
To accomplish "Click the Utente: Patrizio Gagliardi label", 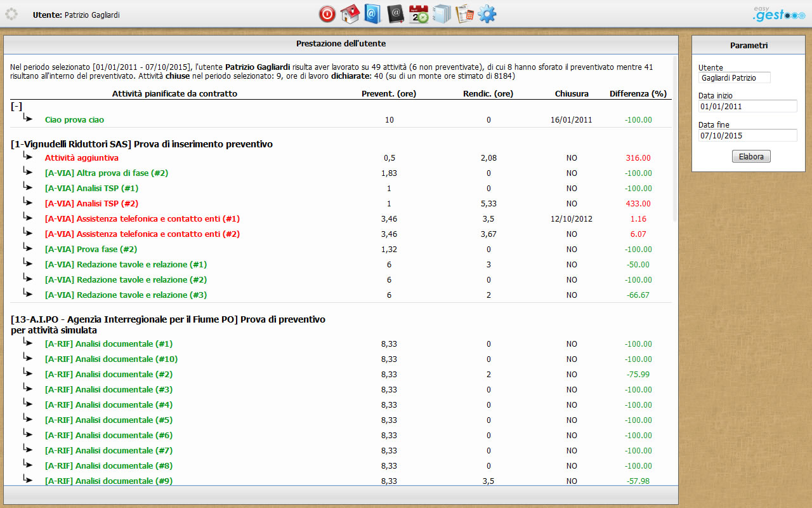I will point(76,15).
